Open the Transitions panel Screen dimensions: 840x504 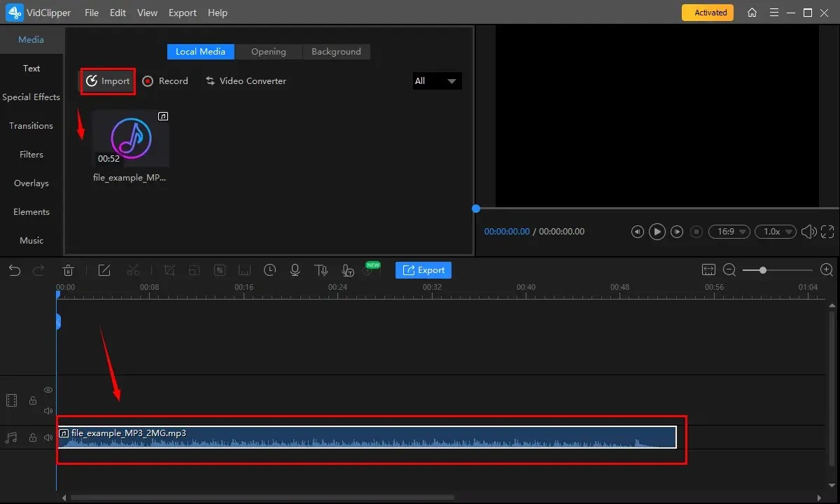31,125
